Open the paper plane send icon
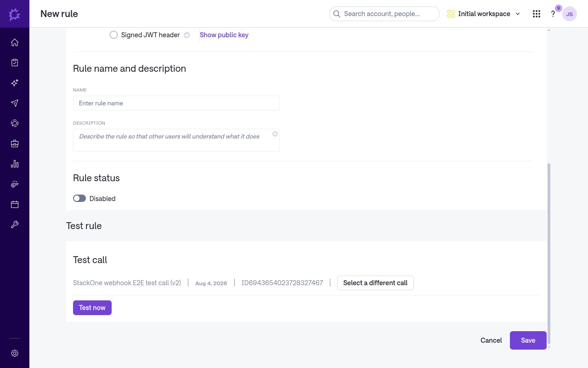Image resolution: width=588 pixels, height=368 pixels. click(x=15, y=103)
